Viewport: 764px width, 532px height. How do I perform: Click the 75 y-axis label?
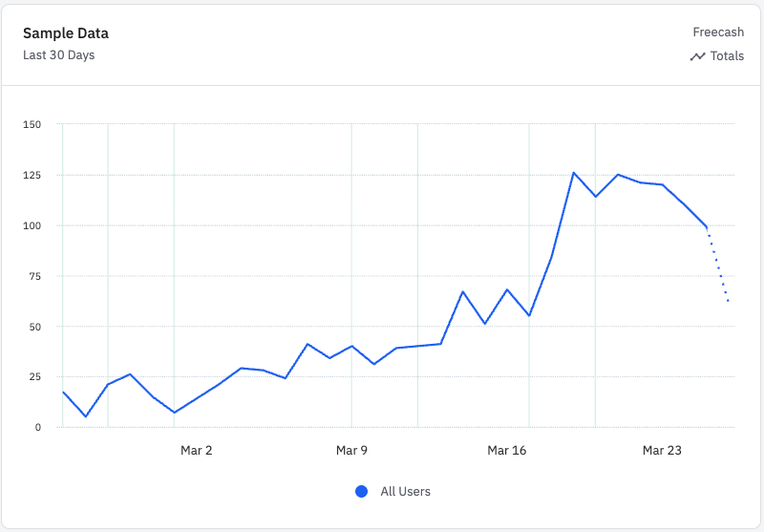(34, 276)
